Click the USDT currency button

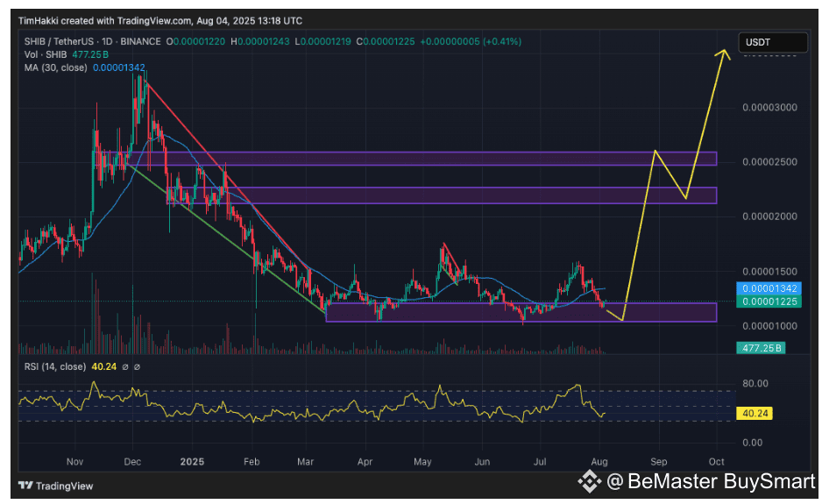[773, 42]
